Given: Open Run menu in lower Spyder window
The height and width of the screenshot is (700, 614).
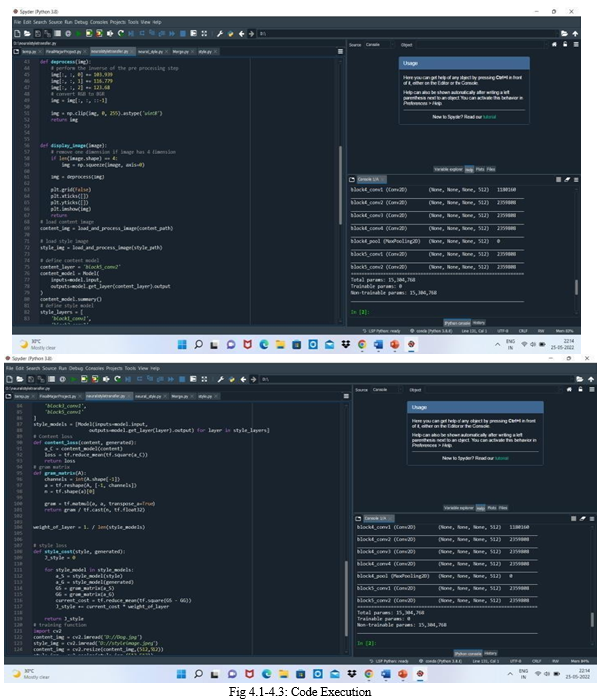Looking at the screenshot, I should [x=63, y=368].
